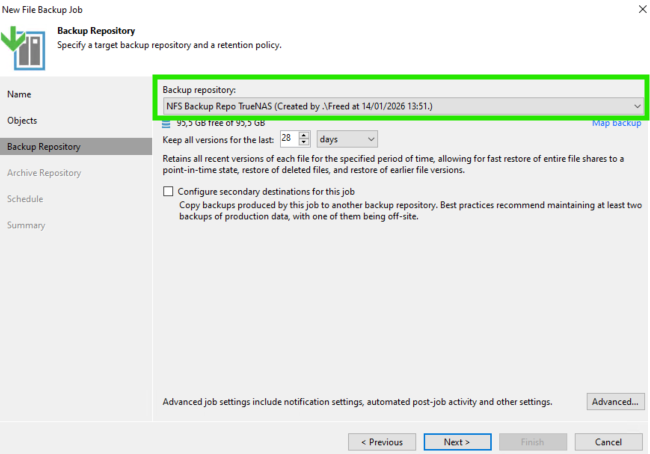Image resolution: width=650 pixels, height=454 pixels.
Task: Click the retention number field showing 28
Action: click(x=289, y=139)
